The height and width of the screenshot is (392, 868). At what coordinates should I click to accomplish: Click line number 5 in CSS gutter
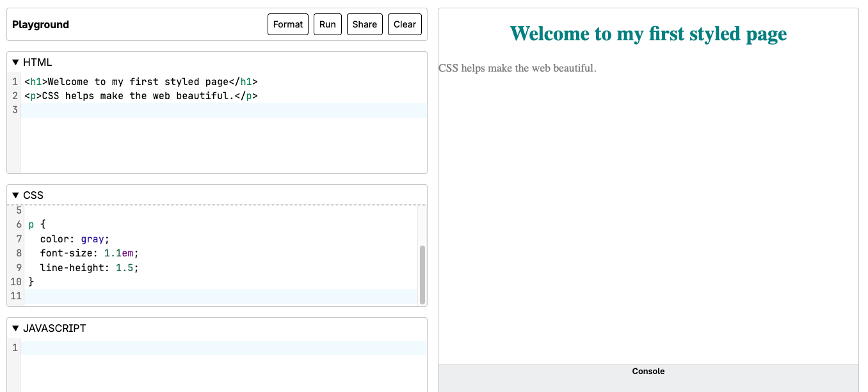click(18, 210)
